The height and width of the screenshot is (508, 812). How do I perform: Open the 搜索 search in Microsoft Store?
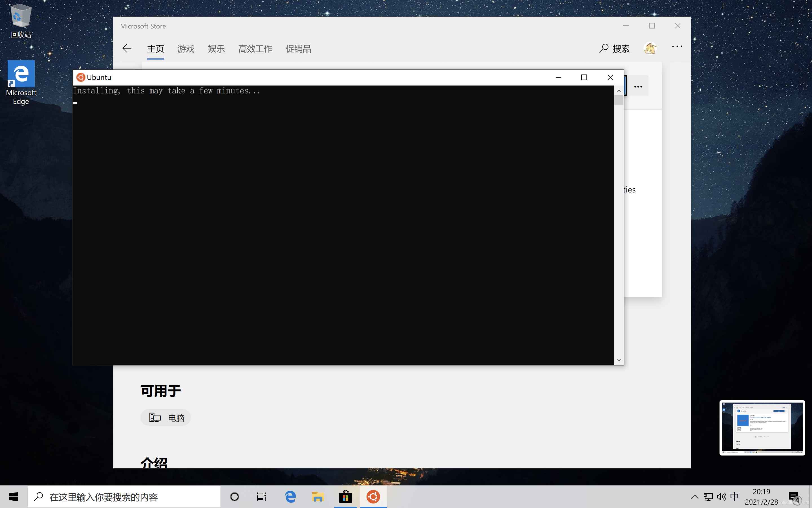pos(614,49)
